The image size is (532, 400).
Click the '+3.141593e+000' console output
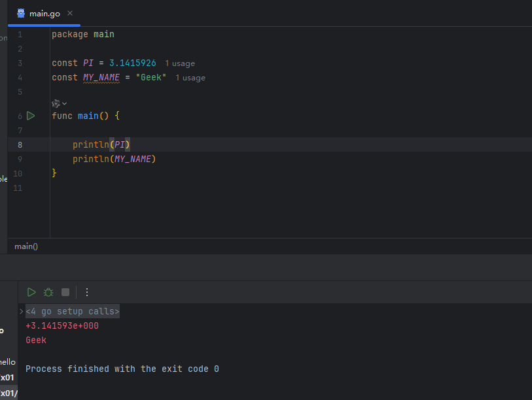tap(62, 325)
